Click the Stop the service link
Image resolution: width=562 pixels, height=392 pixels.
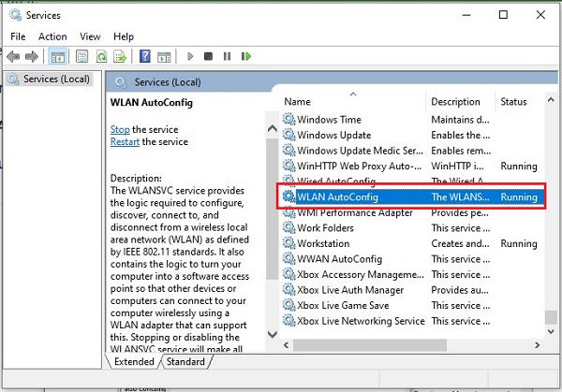click(x=120, y=129)
